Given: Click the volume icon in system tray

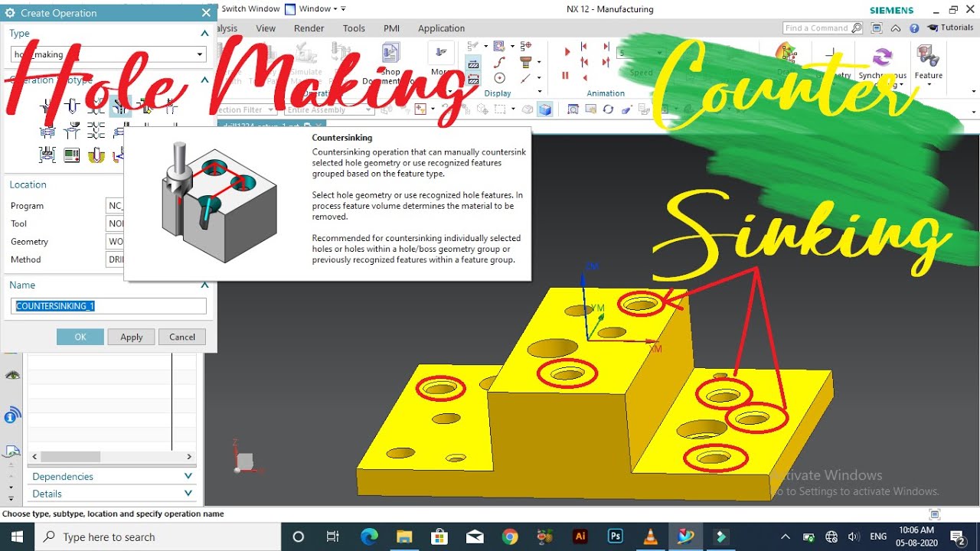Looking at the screenshot, I should tap(854, 536).
